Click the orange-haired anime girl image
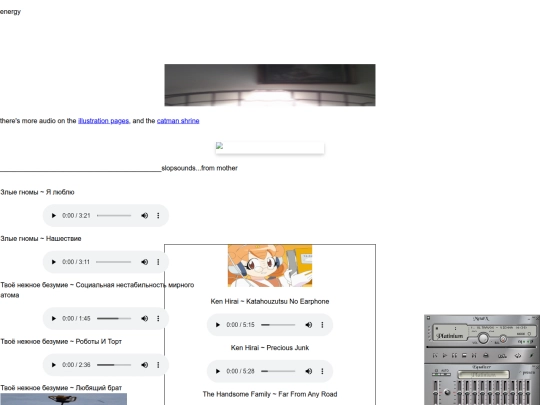This screenshot has height=405, width=540. (x=270, y=266)
